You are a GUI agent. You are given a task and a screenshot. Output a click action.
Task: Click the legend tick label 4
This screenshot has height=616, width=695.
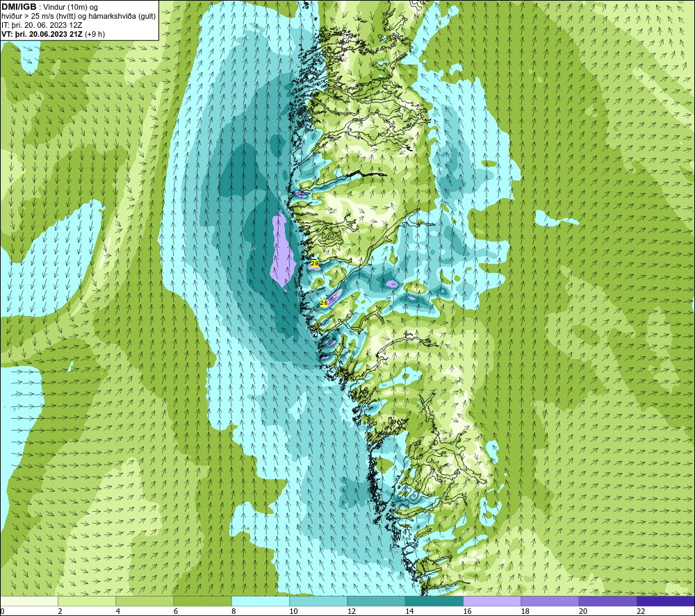point(118,611)
